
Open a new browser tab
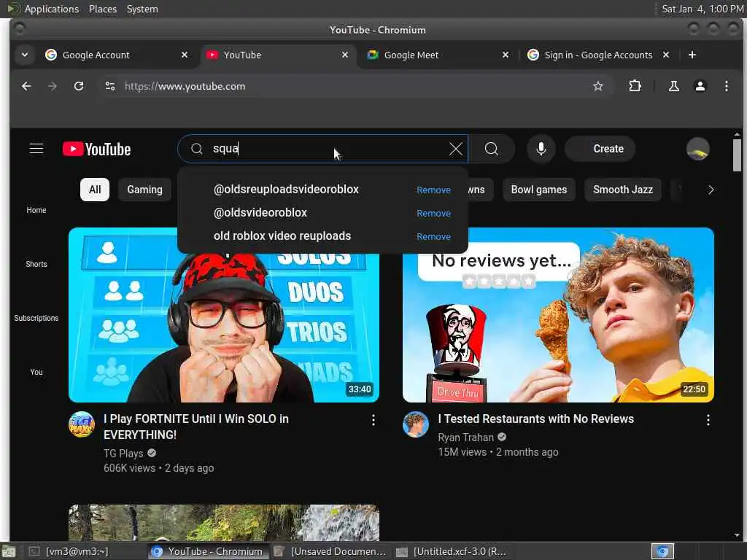692,55
